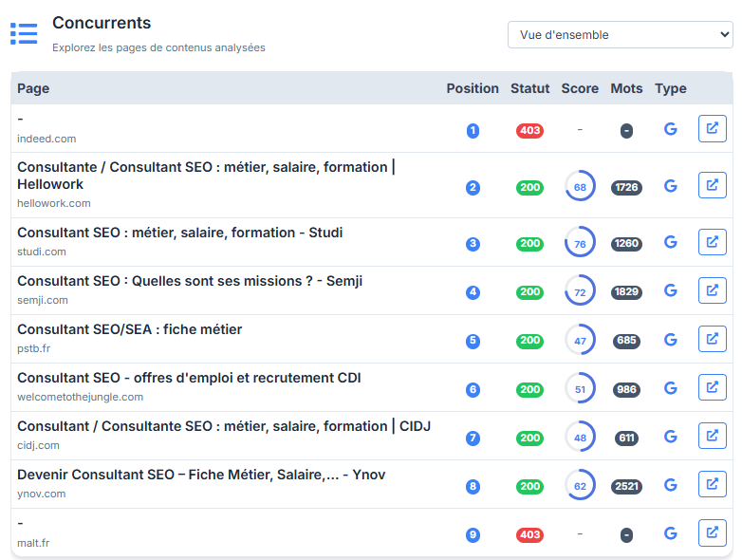Image resolution: width=742 pixels, height=560 pixels.
Task: Click the 200 status badge for ynov.com
Action: [x=530, y=486]
